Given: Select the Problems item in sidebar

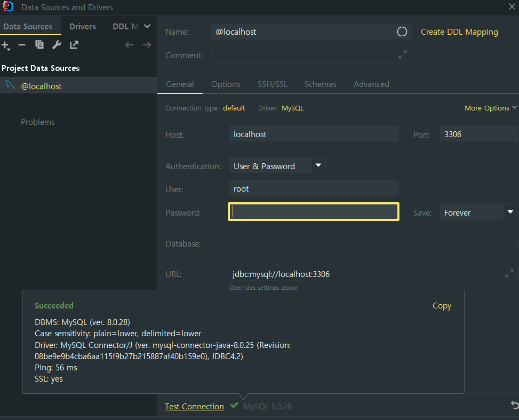Looking at the screenshot, I should point(38,122).
